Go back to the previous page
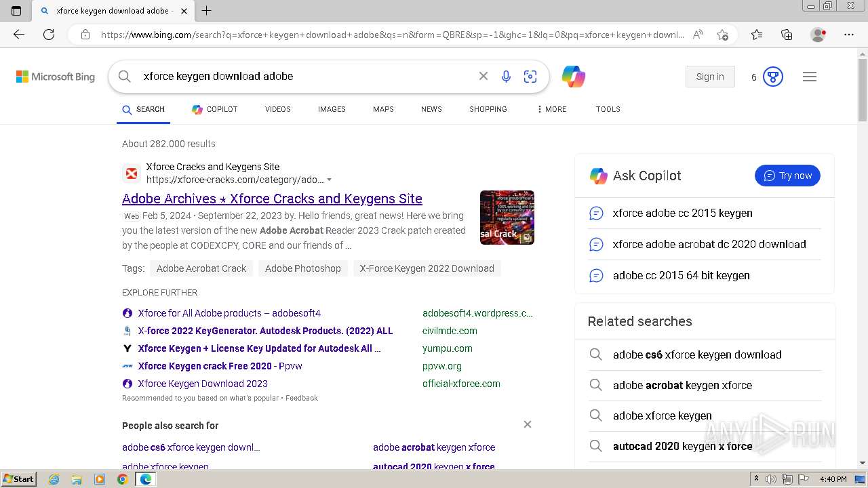 18,35
